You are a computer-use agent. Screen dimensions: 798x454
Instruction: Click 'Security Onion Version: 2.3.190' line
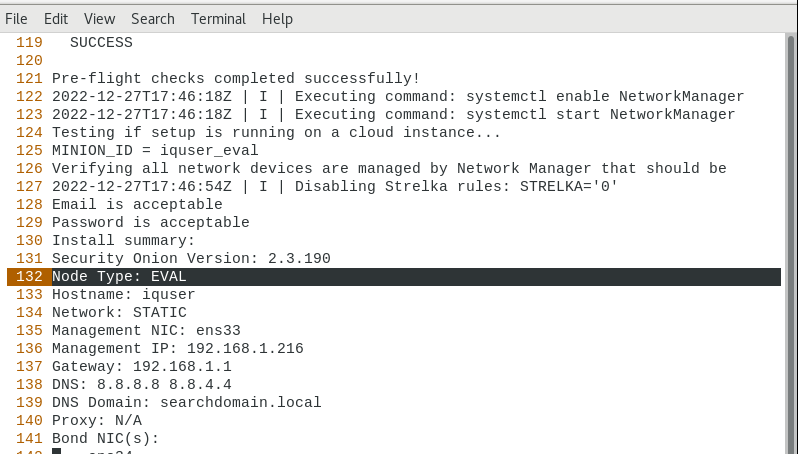point(191,259)
